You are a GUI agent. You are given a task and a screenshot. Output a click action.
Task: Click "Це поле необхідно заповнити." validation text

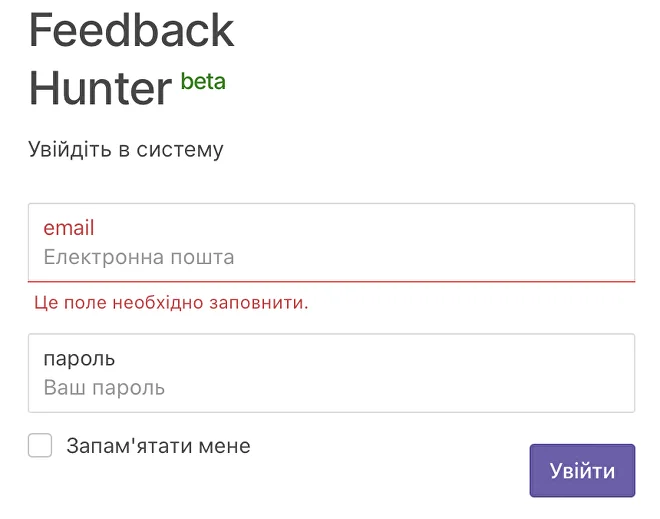pos(171,302)
